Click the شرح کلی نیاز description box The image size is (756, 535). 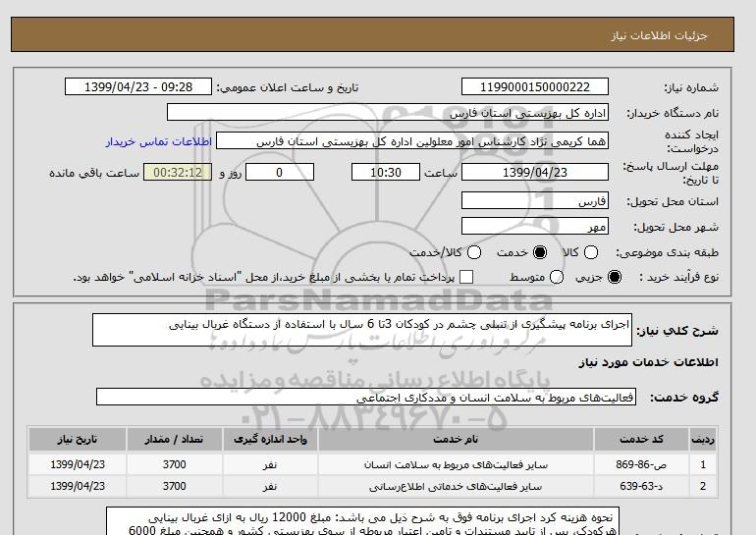362,330
